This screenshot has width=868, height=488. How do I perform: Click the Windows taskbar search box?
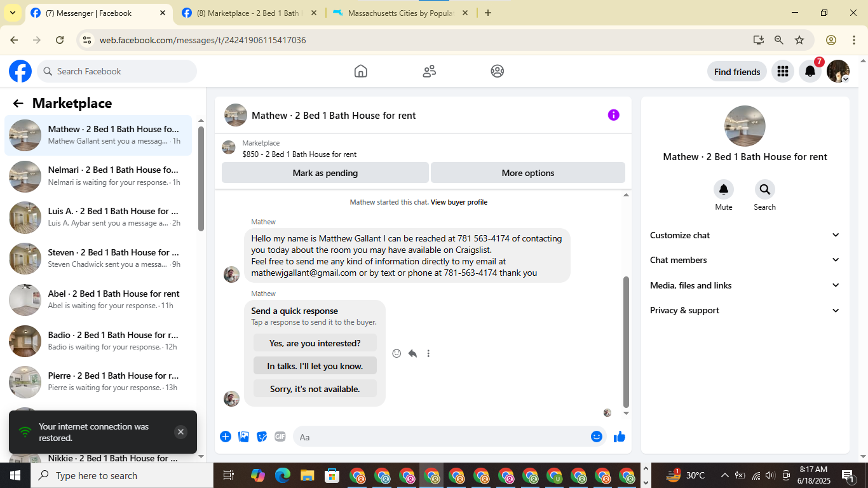point(122,475)
